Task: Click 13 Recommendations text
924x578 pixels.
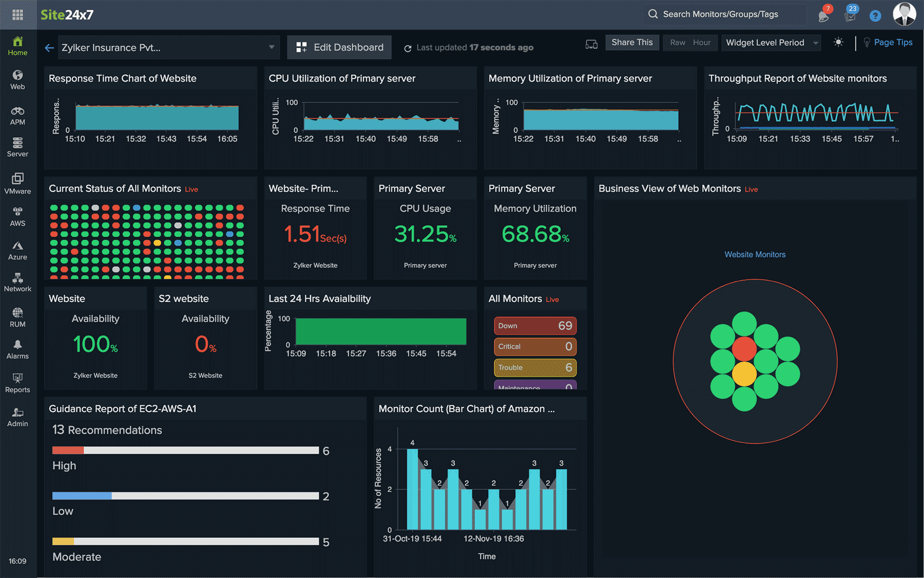Action: click(107, 430)
